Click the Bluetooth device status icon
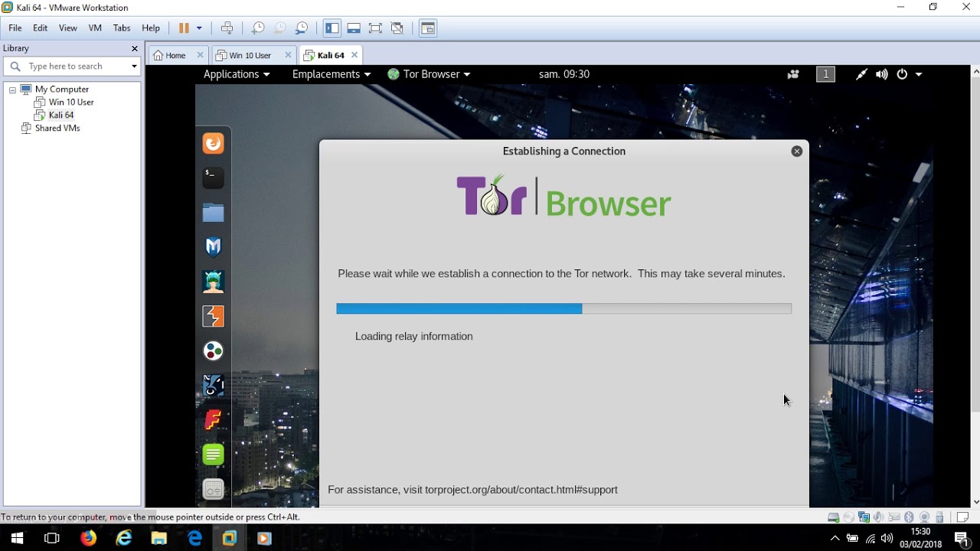 pos(910,517)
